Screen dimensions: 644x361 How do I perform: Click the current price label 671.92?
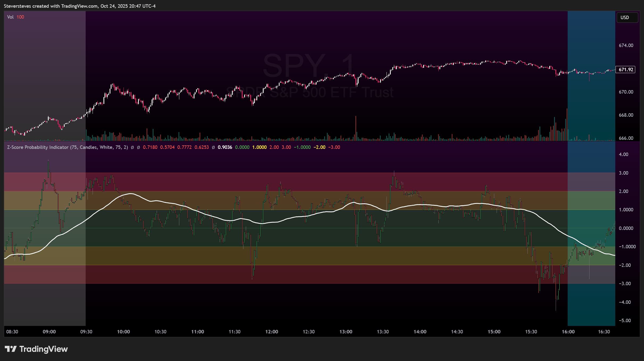tap(626, 70)
